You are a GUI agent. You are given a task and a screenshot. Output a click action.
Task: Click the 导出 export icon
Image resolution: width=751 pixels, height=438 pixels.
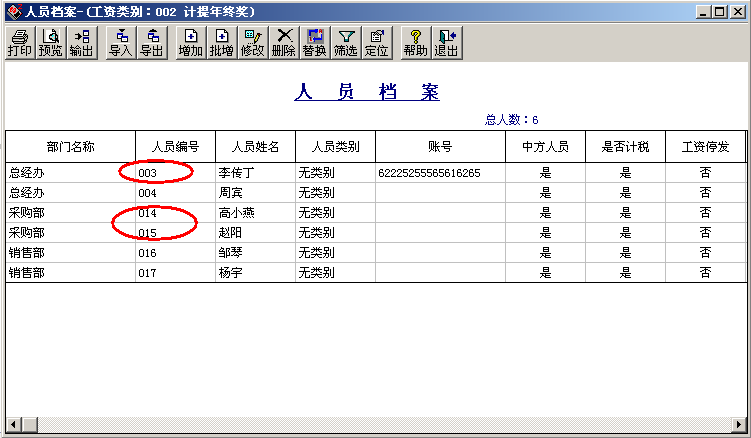click(152, 43)
